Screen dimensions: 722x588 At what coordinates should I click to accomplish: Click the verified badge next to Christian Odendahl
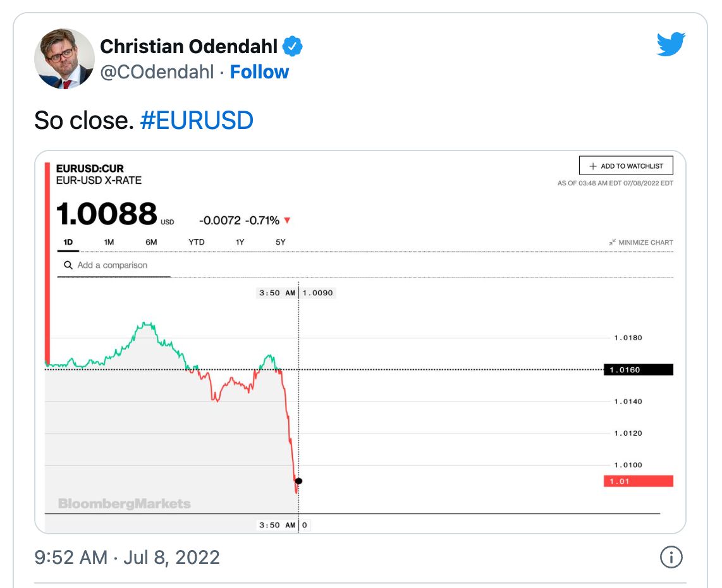(x=292, y=47)
